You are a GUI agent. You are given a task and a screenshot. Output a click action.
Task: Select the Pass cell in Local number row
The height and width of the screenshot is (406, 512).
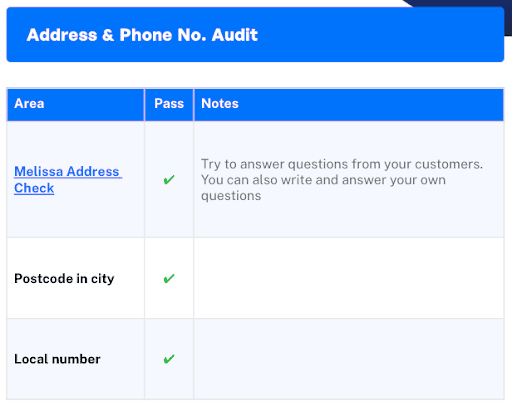click(x=169, y=359)
